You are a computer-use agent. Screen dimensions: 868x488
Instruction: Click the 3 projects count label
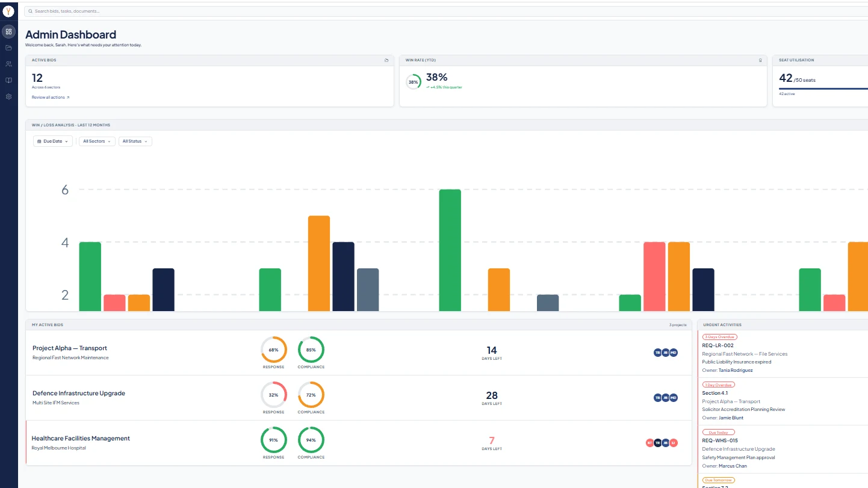[x=678, y=325]
